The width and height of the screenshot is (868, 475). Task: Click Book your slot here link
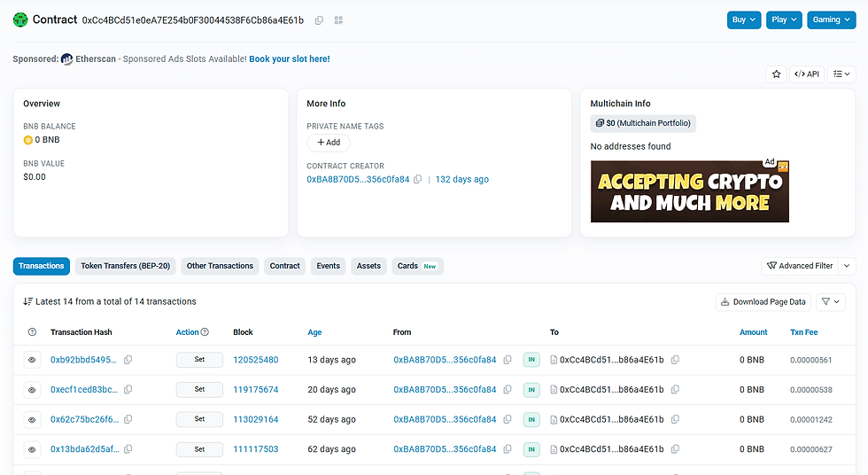pos(290,58)
